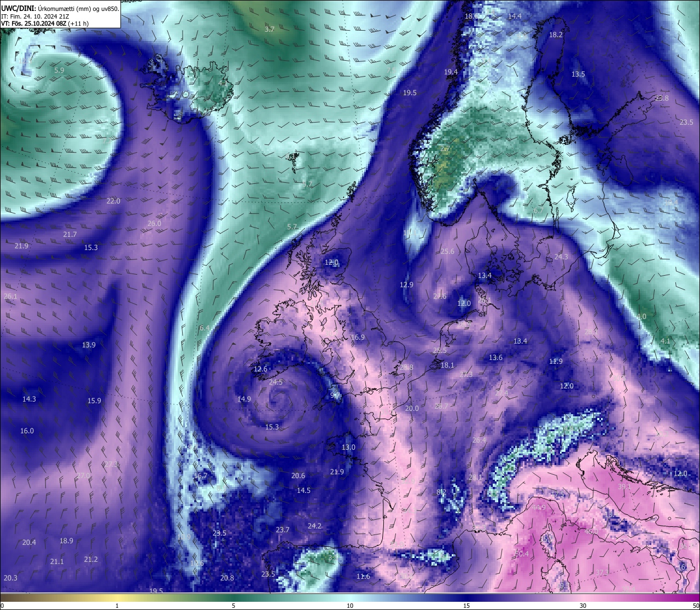Click the 10 tick on the colour scale

pos(350,606)
